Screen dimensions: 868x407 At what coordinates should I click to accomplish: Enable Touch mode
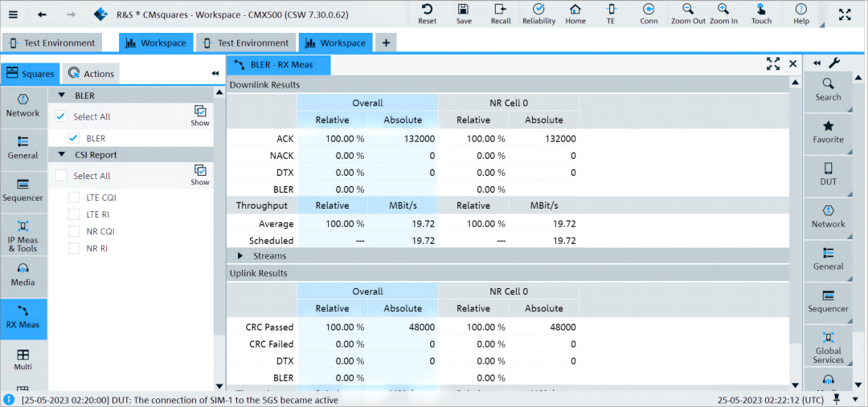pos(761,13)
